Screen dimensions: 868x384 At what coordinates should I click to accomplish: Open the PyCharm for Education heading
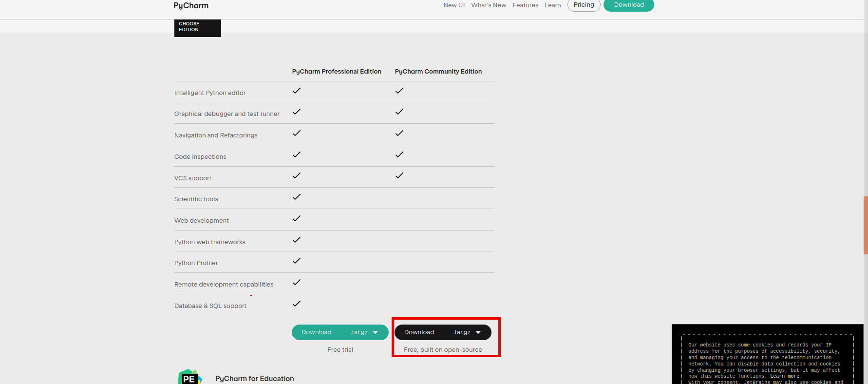point(255,379)
